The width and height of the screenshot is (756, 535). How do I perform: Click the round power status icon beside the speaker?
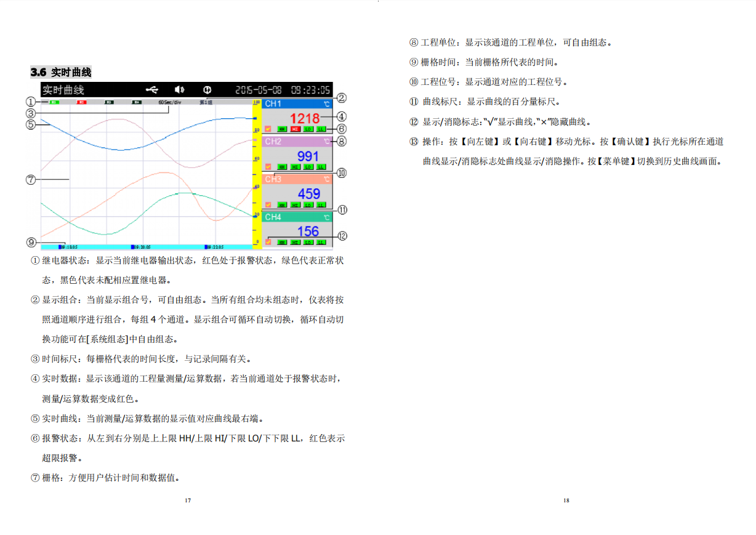click(x=207, y=89)
